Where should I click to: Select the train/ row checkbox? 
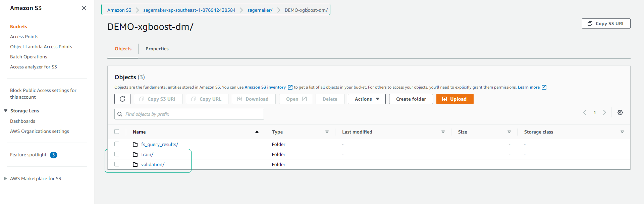click(117, 154)
